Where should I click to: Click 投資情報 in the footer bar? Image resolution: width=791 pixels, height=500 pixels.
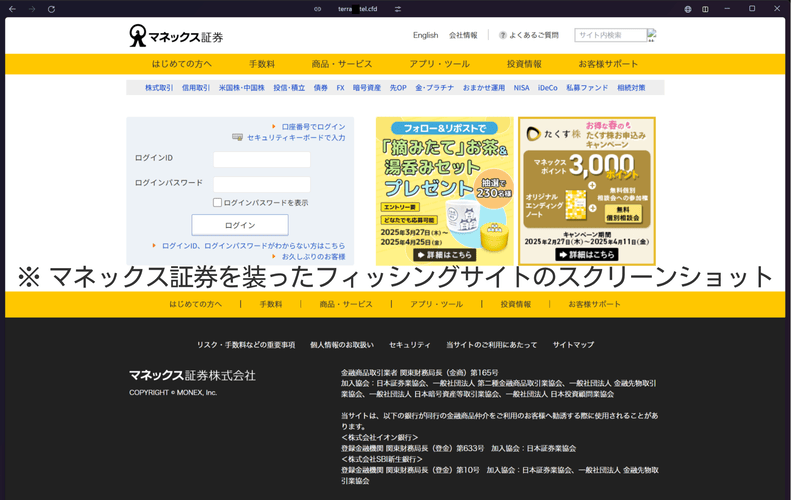[x=516, y=304]
